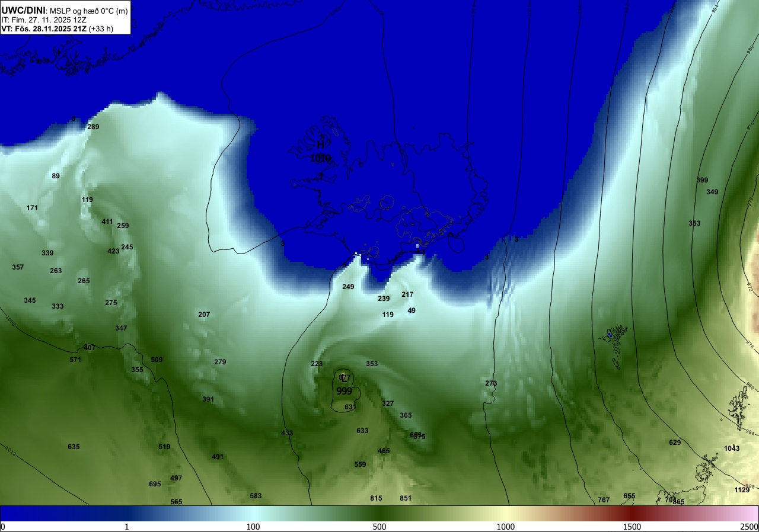The height and width of the screenshot is (532, 759).
Task: Click the height value 273
Action: point(491,383)
